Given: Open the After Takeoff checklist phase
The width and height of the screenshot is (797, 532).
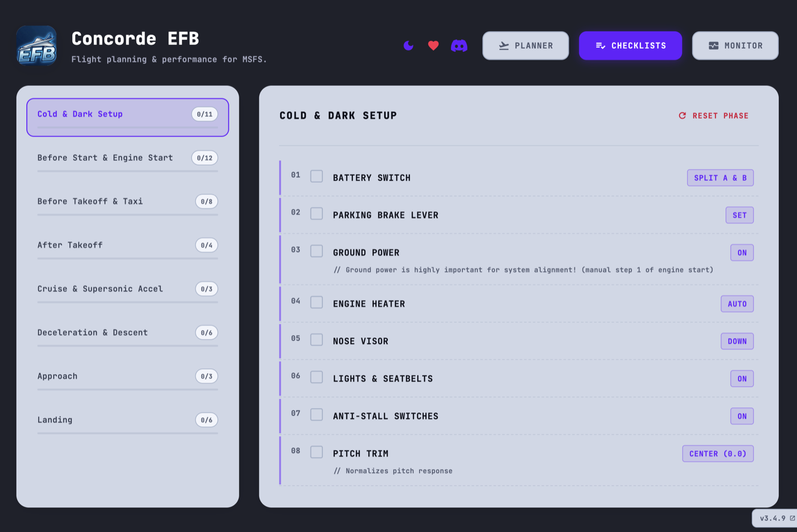Looking at the screenshot, I should (128, 249).
